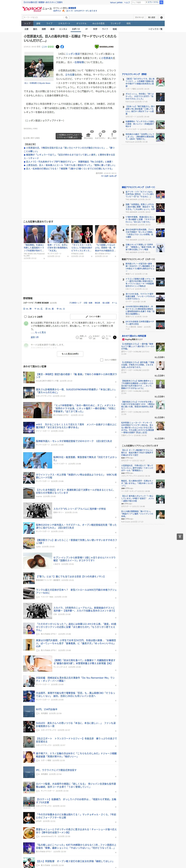186x868 pixels.
Task: Open the スカパラ VS.シリーズ album article
Action: (79, 509)
